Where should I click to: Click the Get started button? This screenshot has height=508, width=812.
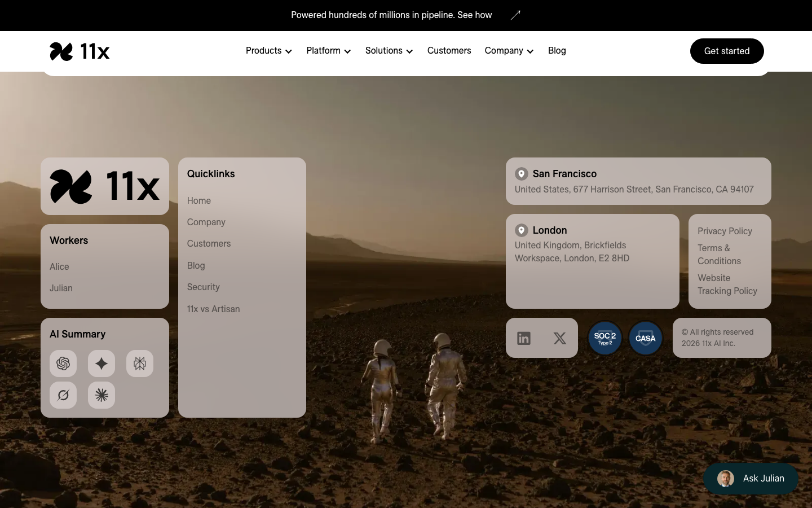tap(727, 51)
